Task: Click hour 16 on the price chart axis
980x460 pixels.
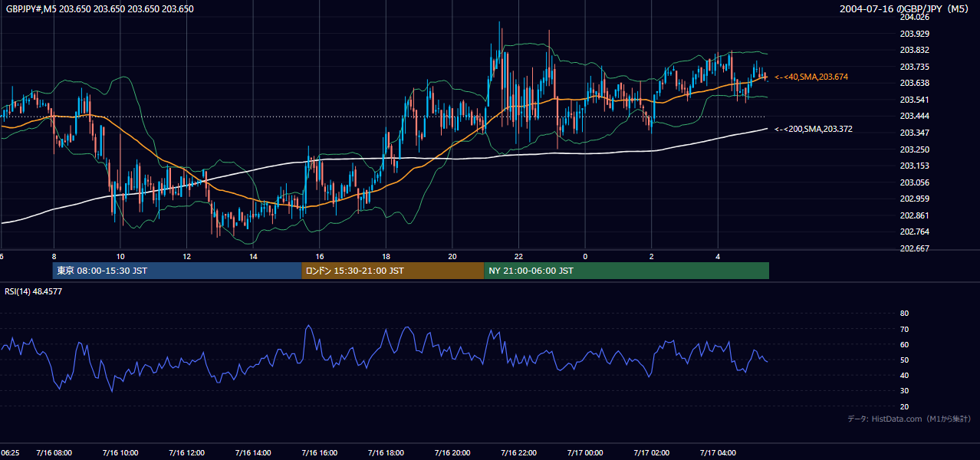Action: [x=320, y=256]
